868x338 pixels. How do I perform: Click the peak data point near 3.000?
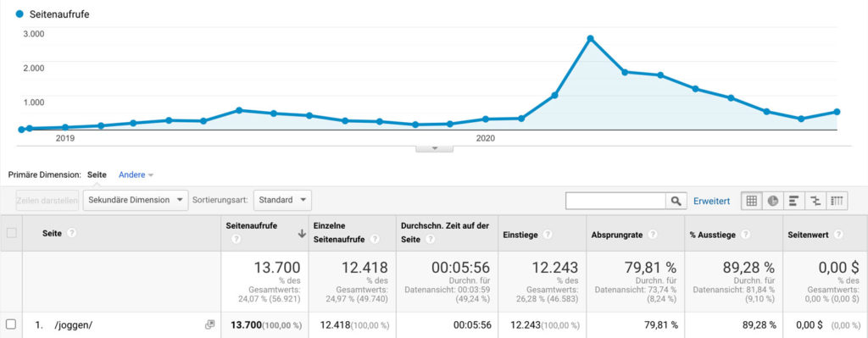coord(590,39)
